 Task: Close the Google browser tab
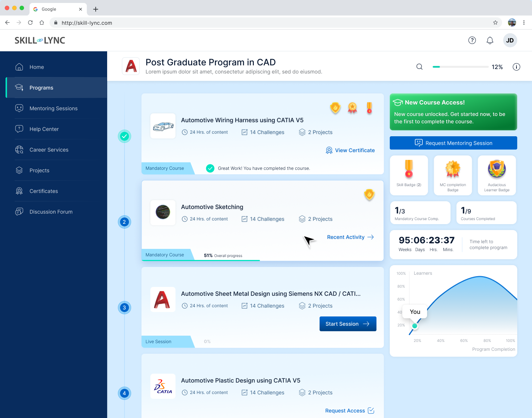[x=81, y=9]
